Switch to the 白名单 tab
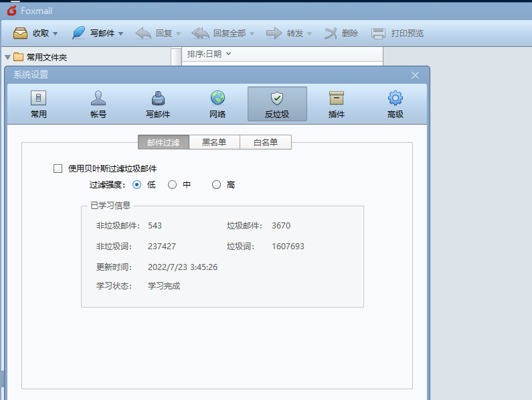The height and width of the screenshot is (400, 532). pyautogui.click(x=266, y=142)
